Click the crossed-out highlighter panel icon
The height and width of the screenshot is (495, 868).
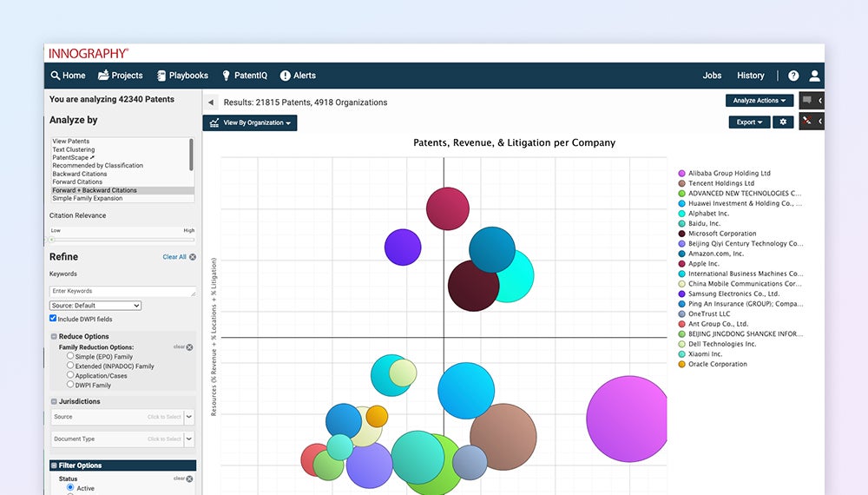pos(807,121)
